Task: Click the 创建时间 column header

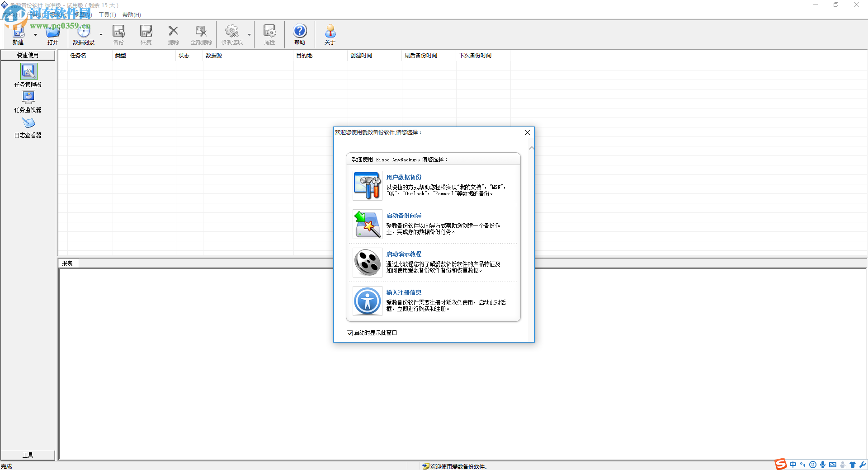Action: 374,56
